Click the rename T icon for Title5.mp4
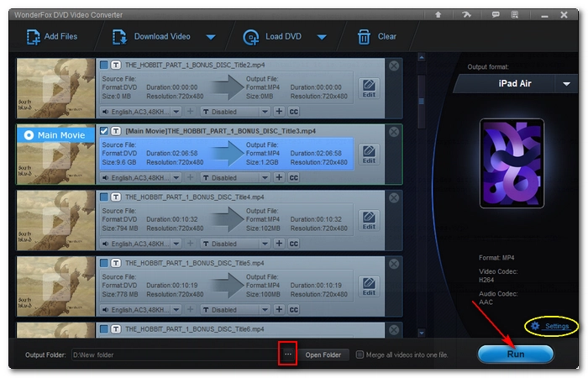 tap(116, 263)
